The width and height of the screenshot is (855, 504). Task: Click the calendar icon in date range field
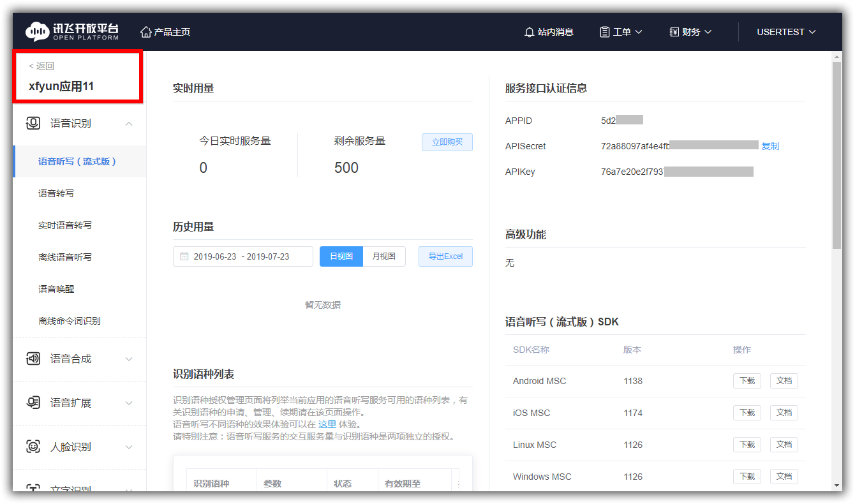point(184,256)
